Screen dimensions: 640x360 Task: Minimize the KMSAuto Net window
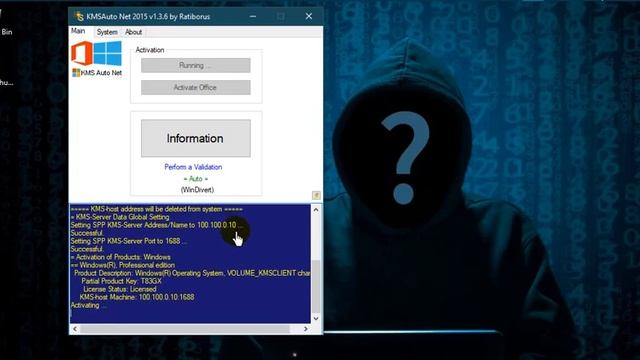(x=253, y=16)
